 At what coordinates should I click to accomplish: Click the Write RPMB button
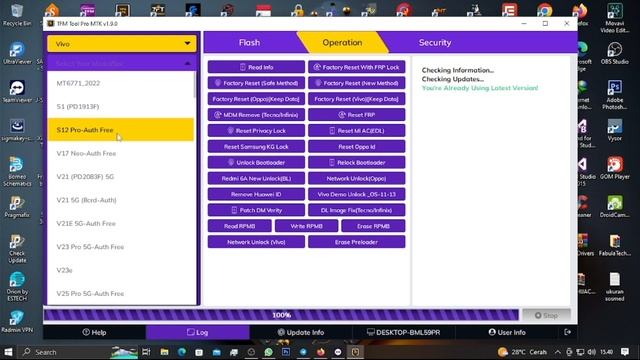[307, 226]
